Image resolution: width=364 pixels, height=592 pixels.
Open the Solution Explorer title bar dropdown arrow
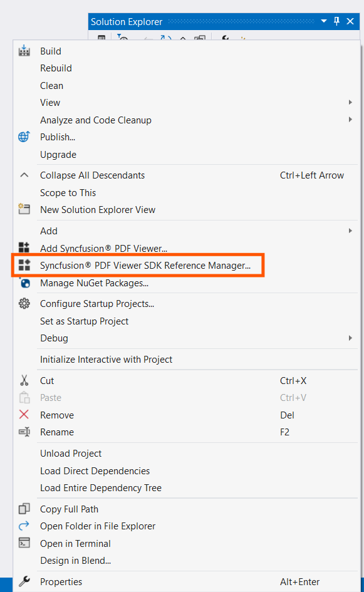click(x=323, y=21)
